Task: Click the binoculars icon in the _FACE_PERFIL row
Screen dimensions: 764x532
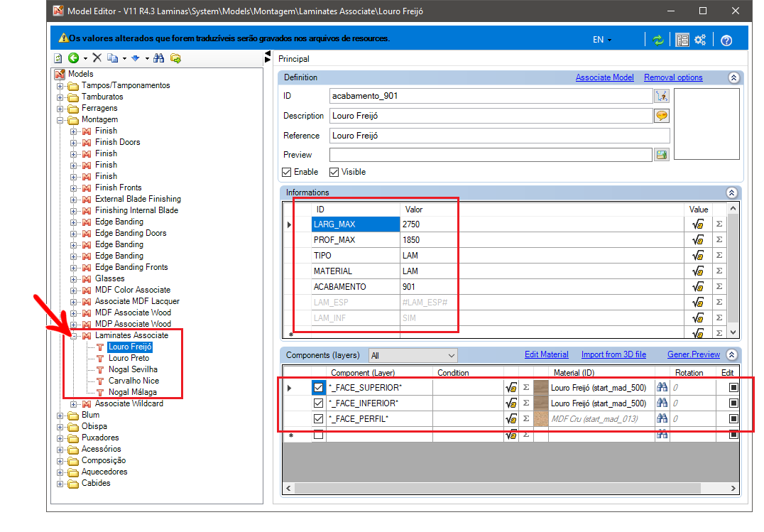Action: (662, 419)
